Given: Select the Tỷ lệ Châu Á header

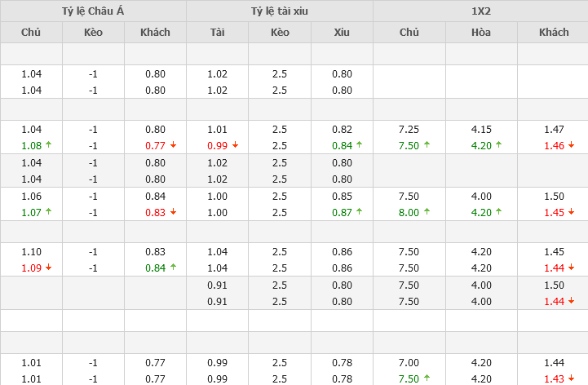Looking at the screenshot, I should pyautogui.click(x=93, y=11).
